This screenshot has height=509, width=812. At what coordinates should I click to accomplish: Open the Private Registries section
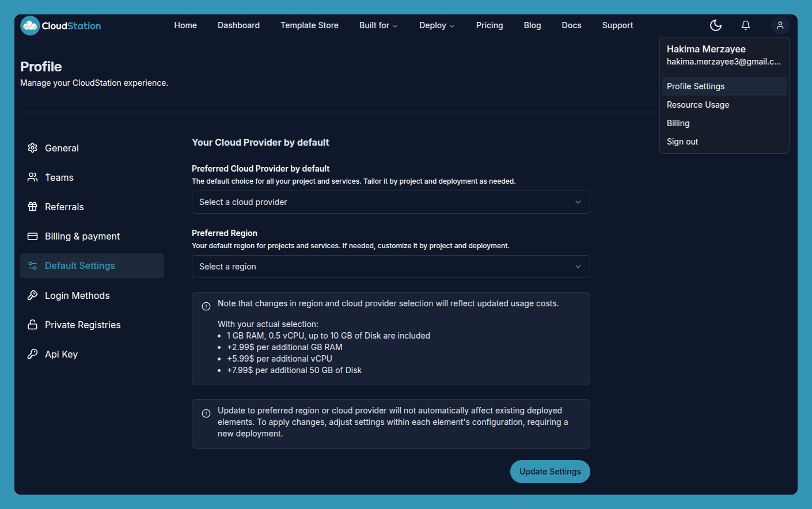pyautogui.click(x=92, y=325)
